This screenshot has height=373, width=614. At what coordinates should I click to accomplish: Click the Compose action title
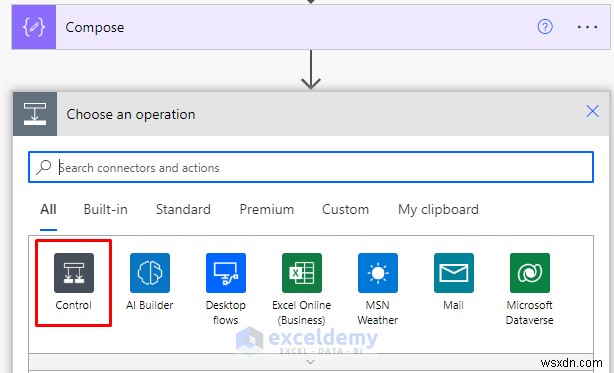[95, 27]
